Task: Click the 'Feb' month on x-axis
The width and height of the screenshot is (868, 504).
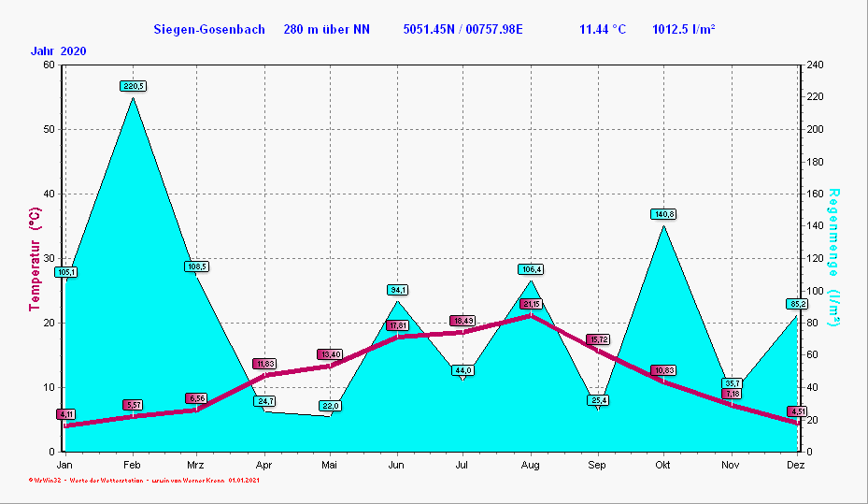Action: pos(132,465)
